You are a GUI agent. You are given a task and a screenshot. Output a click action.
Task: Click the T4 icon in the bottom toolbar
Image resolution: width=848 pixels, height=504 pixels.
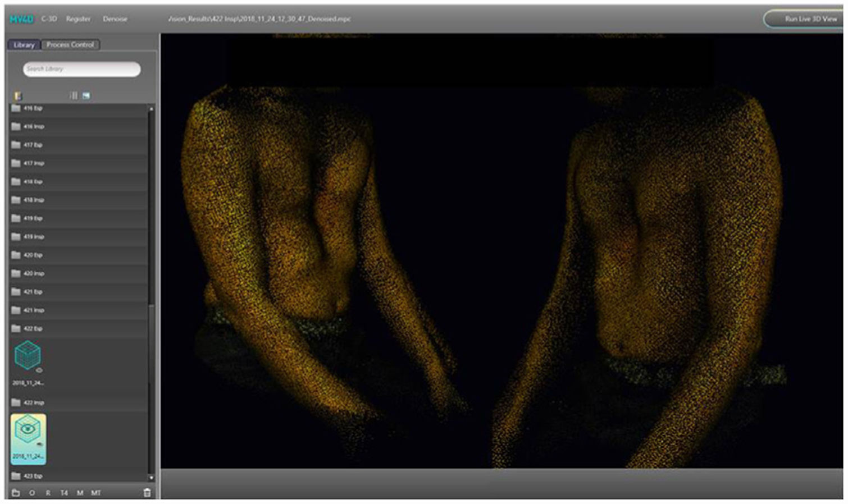coord(64,493)
